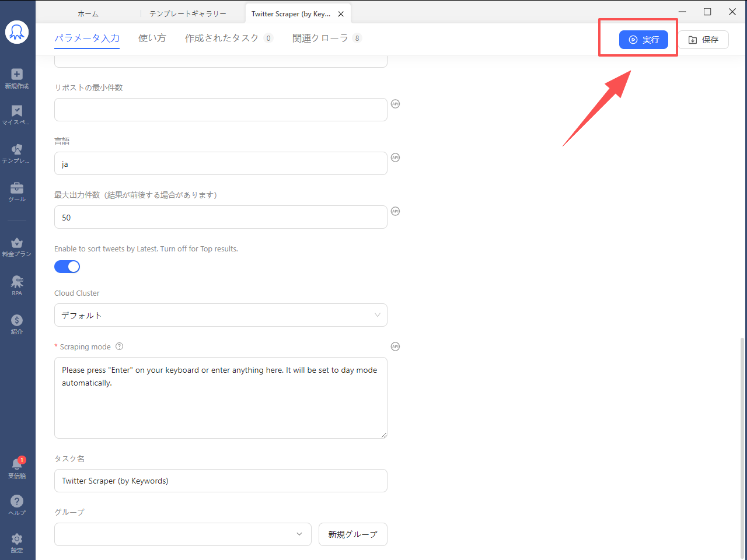This screenshot has height=560, width=747.
Task: Click the 保存 save button
Action: pos(703,40)
